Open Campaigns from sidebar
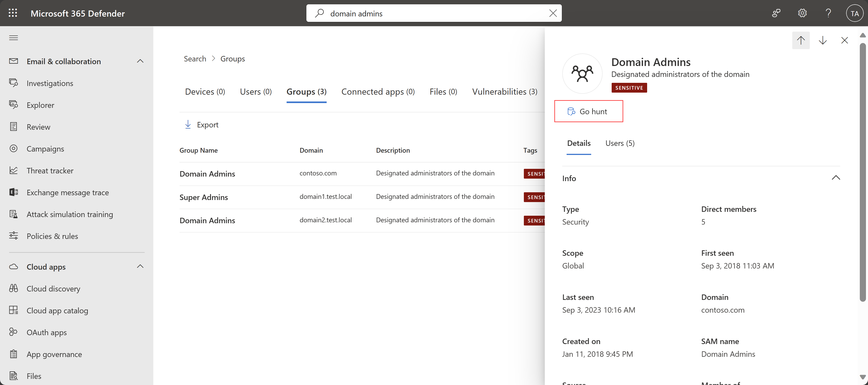Screen dimensions: 868x385 [x=45, y=148]
